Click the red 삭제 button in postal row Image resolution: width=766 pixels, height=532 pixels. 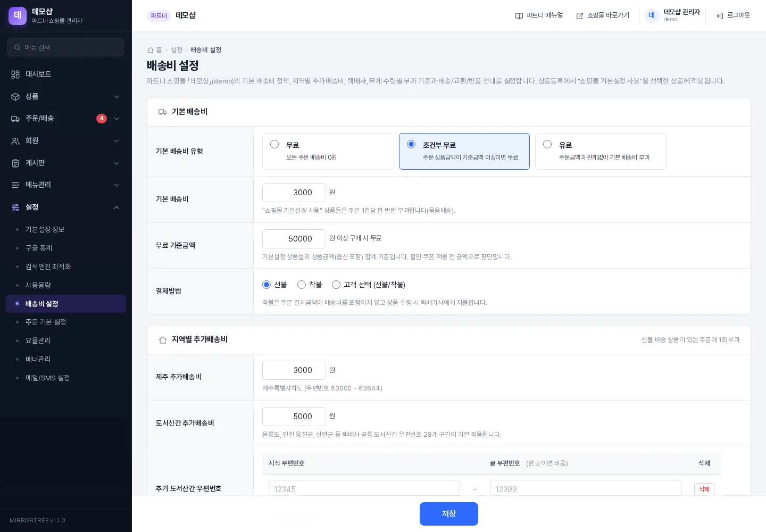coord(704,489)
